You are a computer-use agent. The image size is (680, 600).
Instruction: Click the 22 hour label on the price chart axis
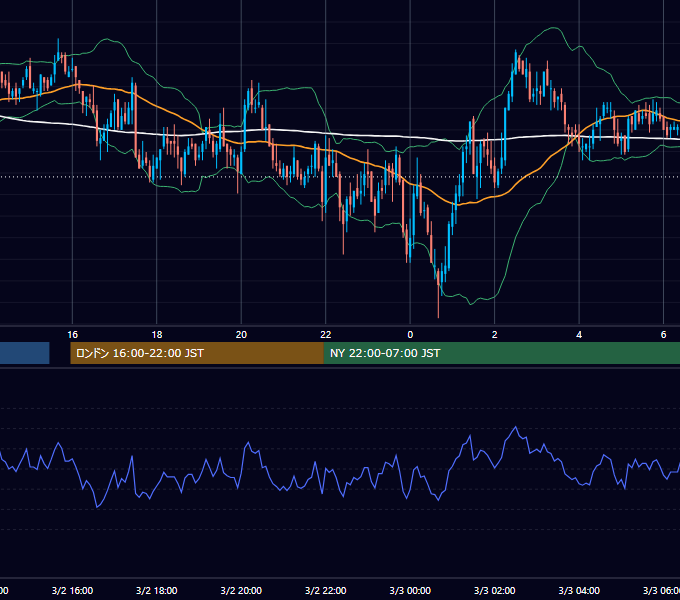[x=326, y=335]
